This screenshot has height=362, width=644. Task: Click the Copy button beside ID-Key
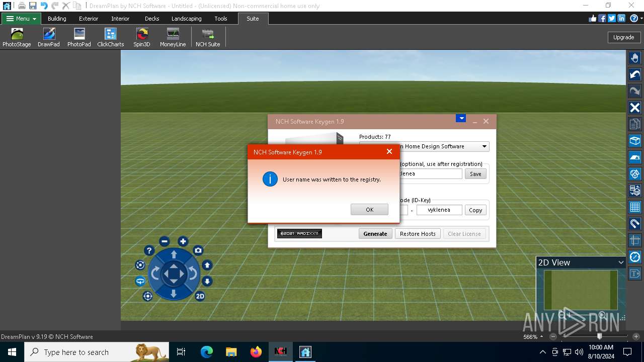(475, 210)
